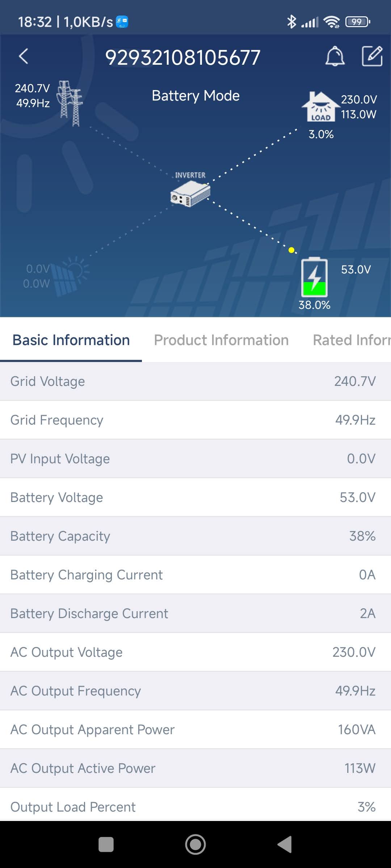Tap the grid power tower icon
The height and width of the screenshot is (868, 391).
(70, 103)
